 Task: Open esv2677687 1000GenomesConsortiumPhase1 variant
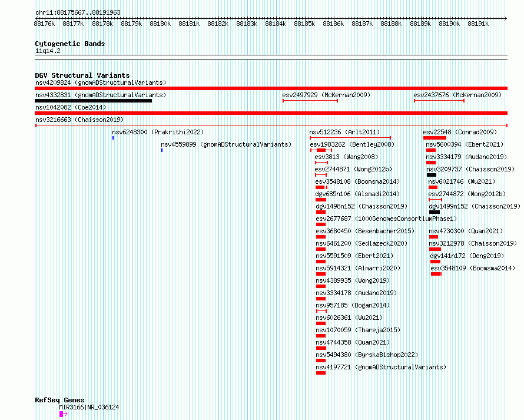click(386, 219)
